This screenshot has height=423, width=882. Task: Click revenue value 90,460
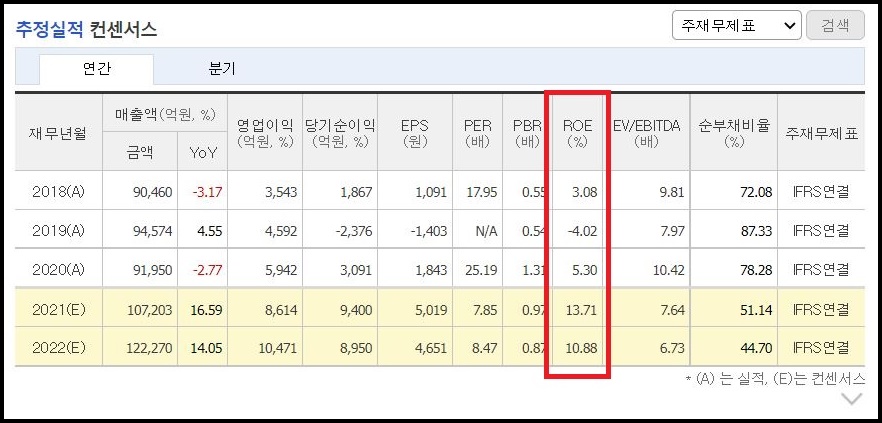pos(152,192)
